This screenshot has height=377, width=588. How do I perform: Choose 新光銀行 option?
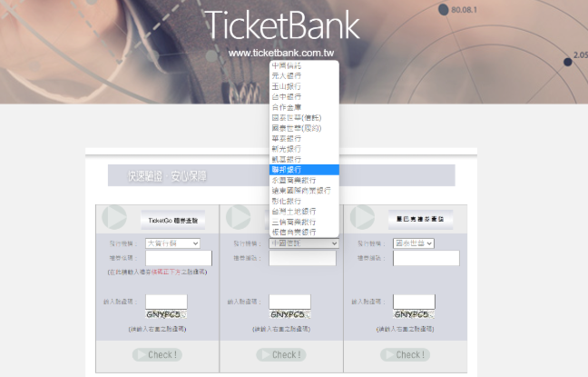[x=304, y=149]
